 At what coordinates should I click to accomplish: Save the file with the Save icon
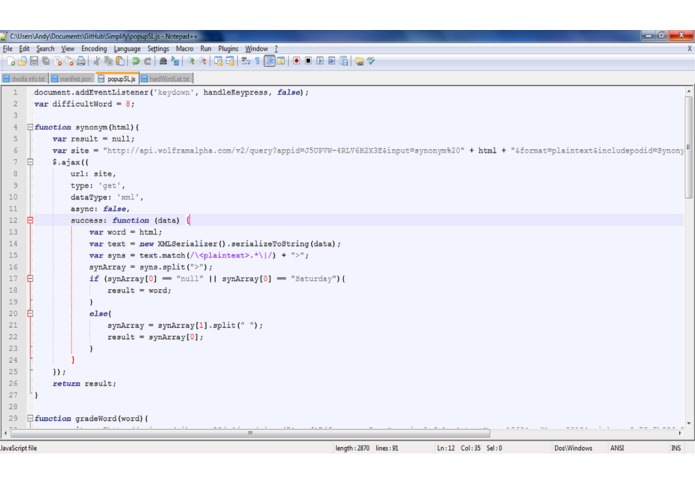point(34,61)
